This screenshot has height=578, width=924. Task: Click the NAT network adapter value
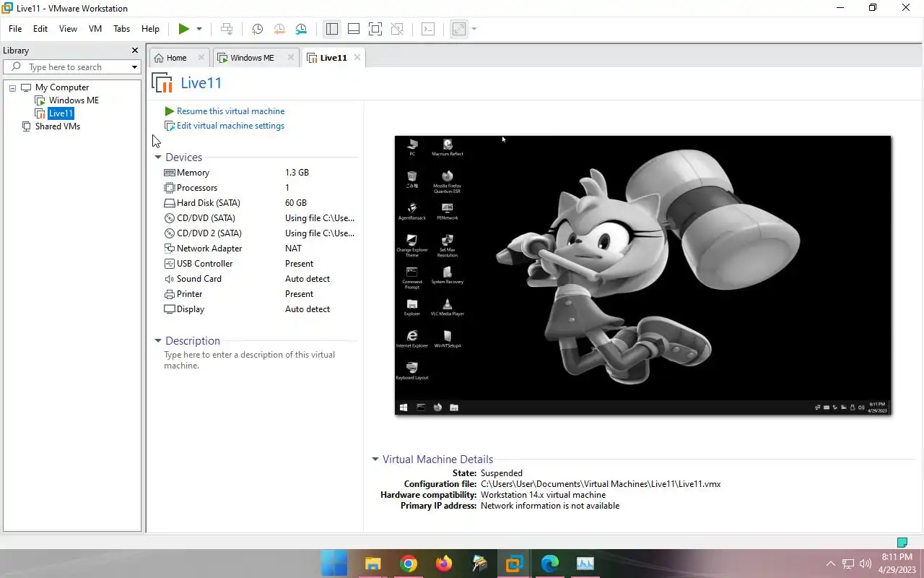pos(293,249)
